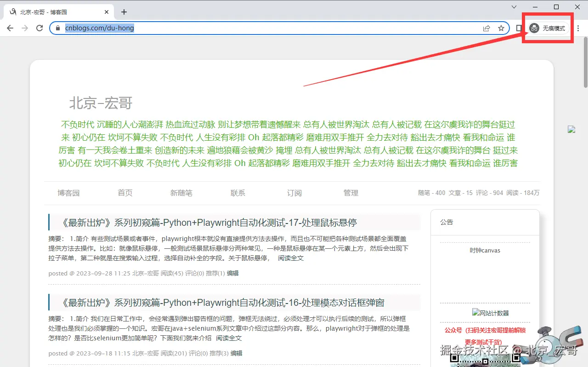Open 管理 in the blog navigation
Image resolution: width=588 pixels, height=367 pixels.
351,193
